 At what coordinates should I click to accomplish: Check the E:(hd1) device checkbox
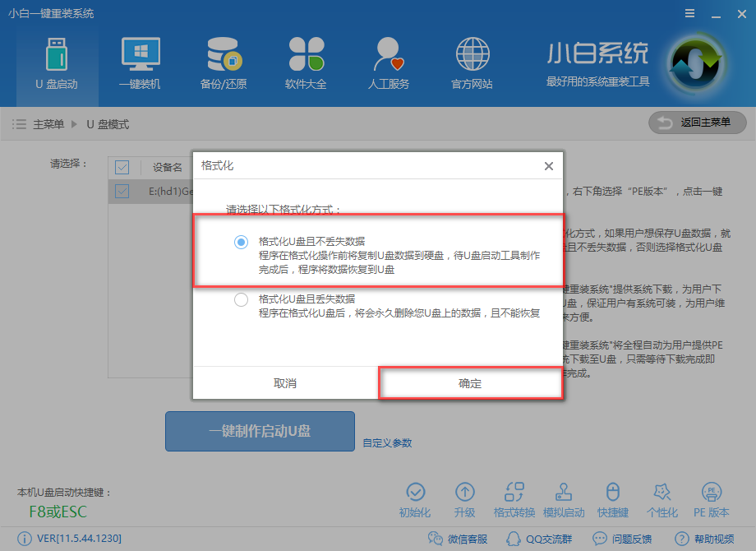[122, 191]
